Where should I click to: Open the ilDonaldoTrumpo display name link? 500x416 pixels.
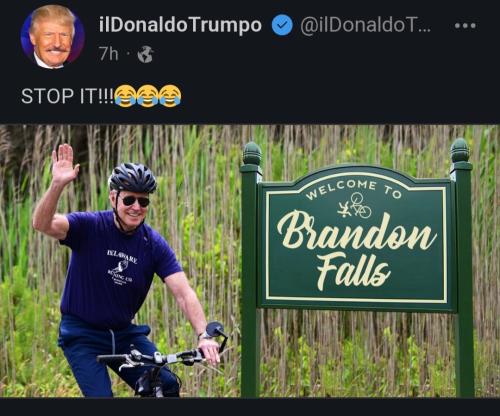pyautogui.click(x=180, y=25)
